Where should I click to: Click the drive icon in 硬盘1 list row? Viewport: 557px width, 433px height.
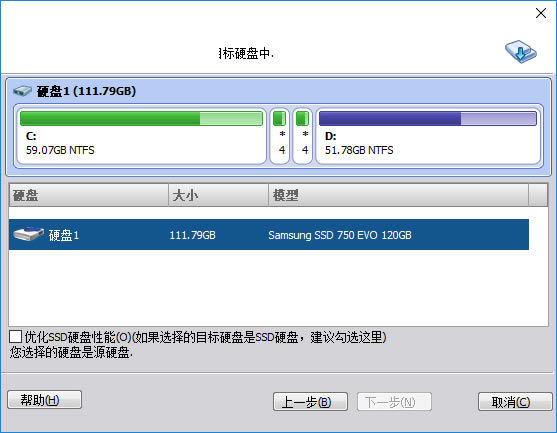pos(28,234)
